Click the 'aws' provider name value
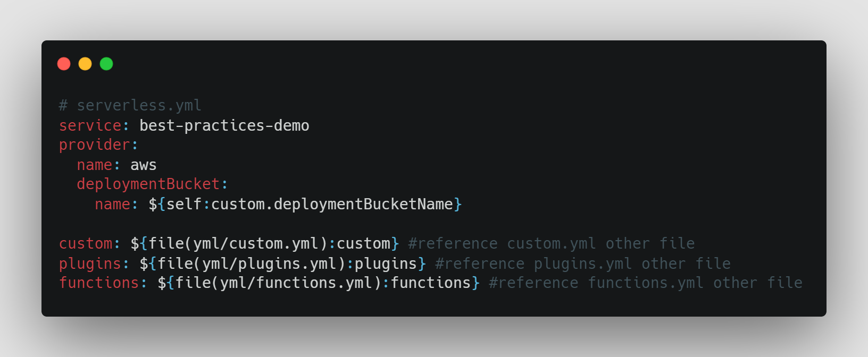This screenshot has height=357, width=868. pyautogui.click(x=144, y=165)
